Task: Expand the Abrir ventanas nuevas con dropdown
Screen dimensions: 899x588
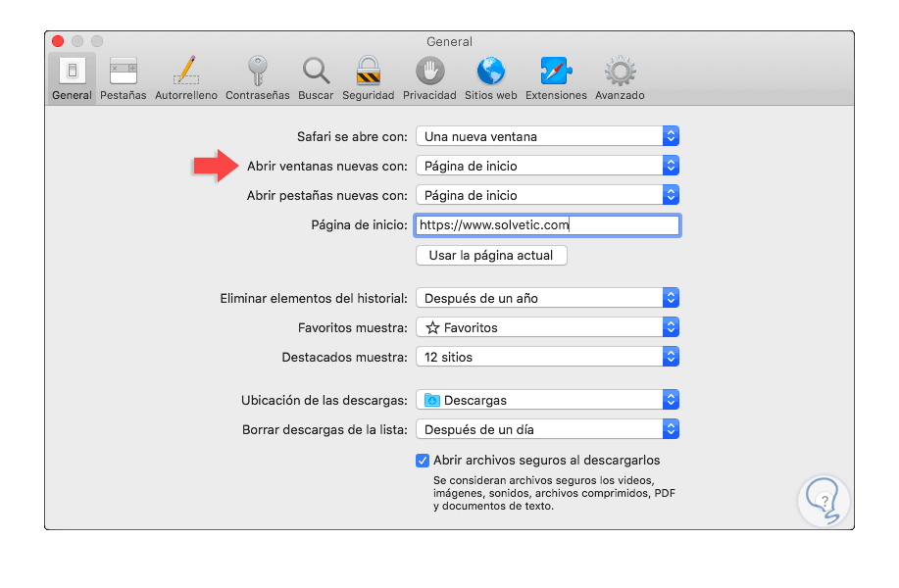Action: click(x=548, y=166)
